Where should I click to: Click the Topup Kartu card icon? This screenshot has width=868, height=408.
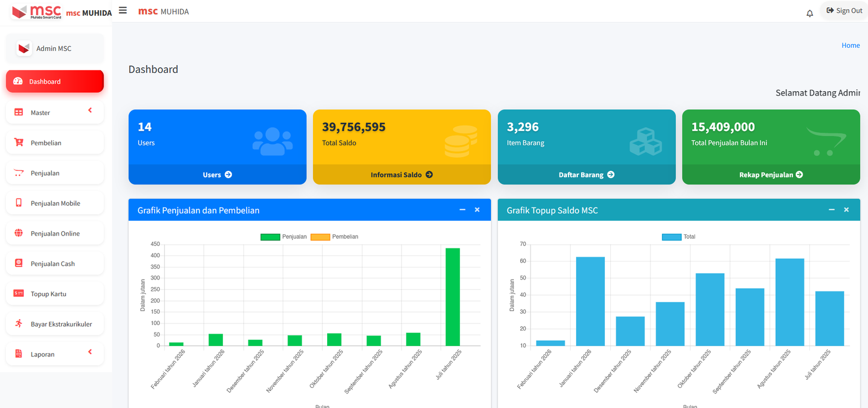click(19, 294)
